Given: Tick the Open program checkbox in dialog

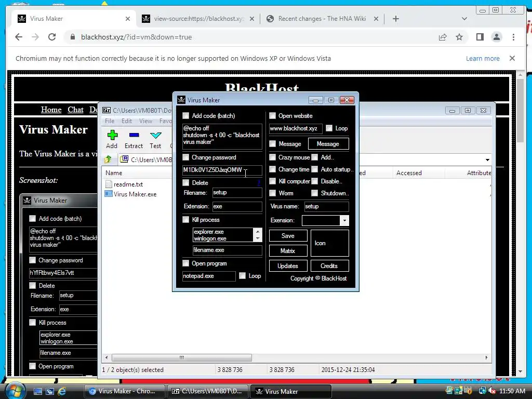Looking at the screenshot, I should click(185, 263).
